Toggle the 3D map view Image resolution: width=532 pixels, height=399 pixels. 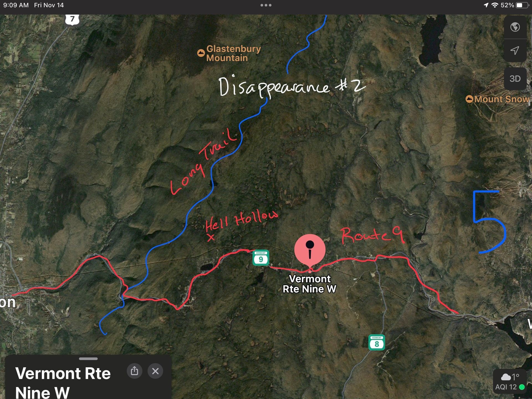515,79
